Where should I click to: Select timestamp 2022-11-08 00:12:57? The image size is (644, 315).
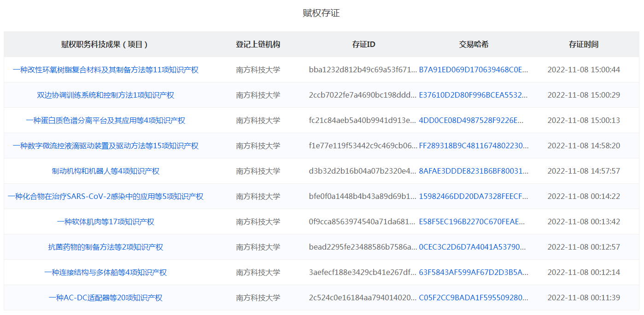(584, 247)
